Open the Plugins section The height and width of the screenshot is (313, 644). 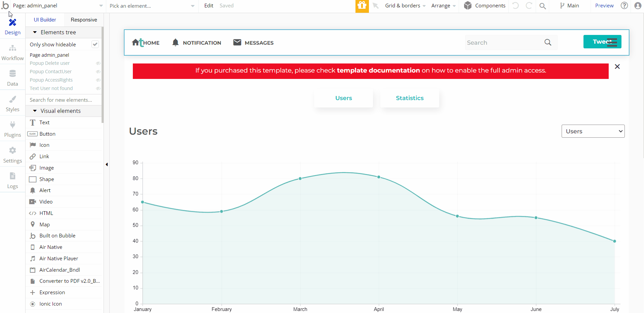[12, 130]
